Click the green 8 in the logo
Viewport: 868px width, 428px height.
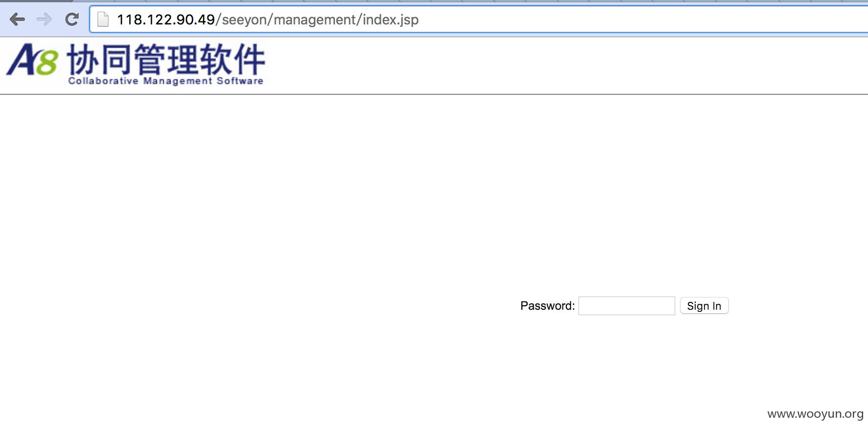click(47, 63)
